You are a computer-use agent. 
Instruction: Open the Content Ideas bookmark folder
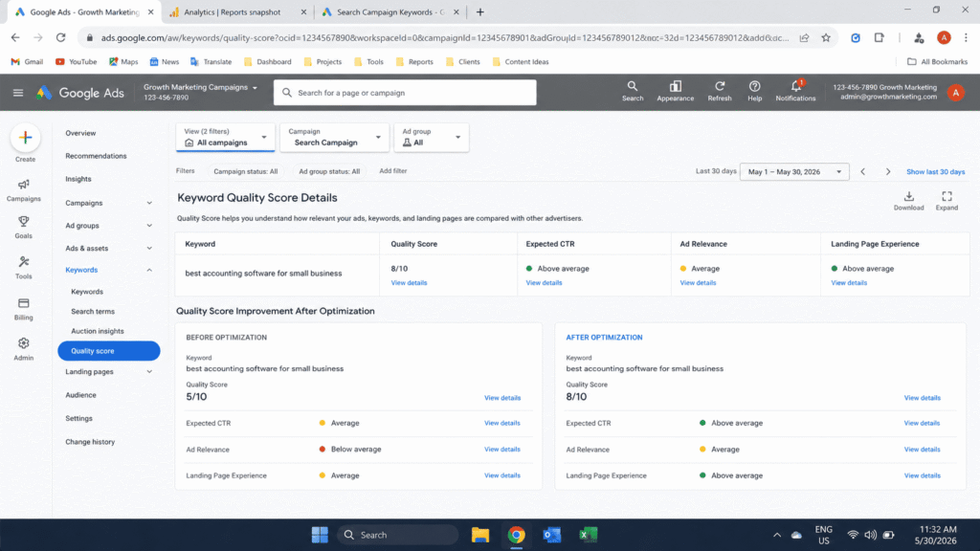click(520, 62)
